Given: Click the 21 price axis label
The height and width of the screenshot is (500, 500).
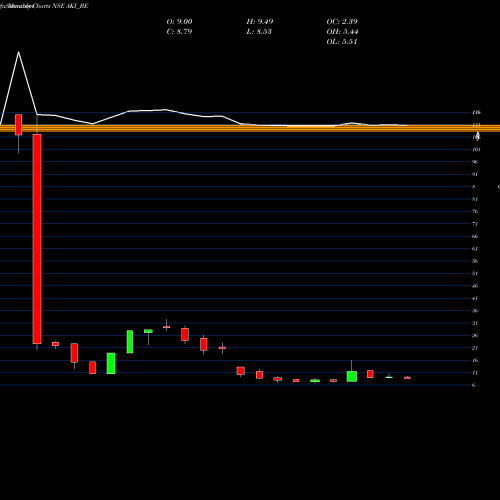Looking at the screenshot, I should click(x=475, y=348).
